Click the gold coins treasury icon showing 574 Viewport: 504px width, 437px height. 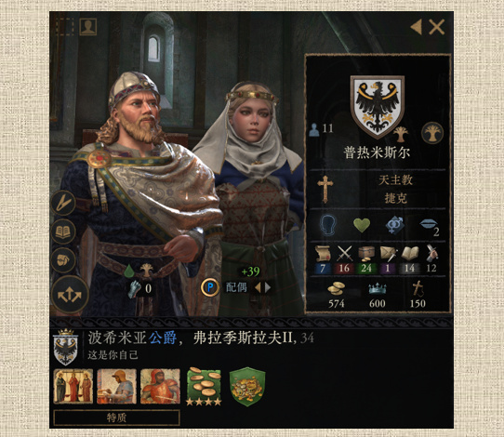337,288
